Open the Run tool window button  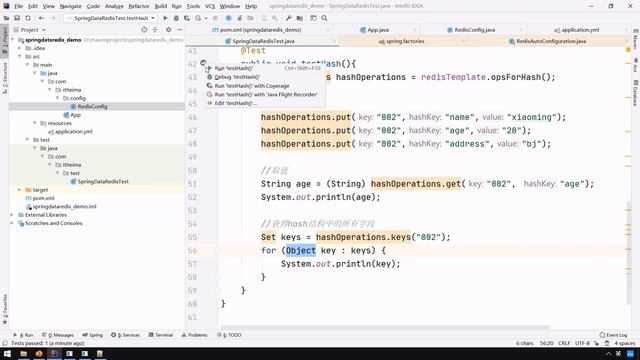(24, 335)
